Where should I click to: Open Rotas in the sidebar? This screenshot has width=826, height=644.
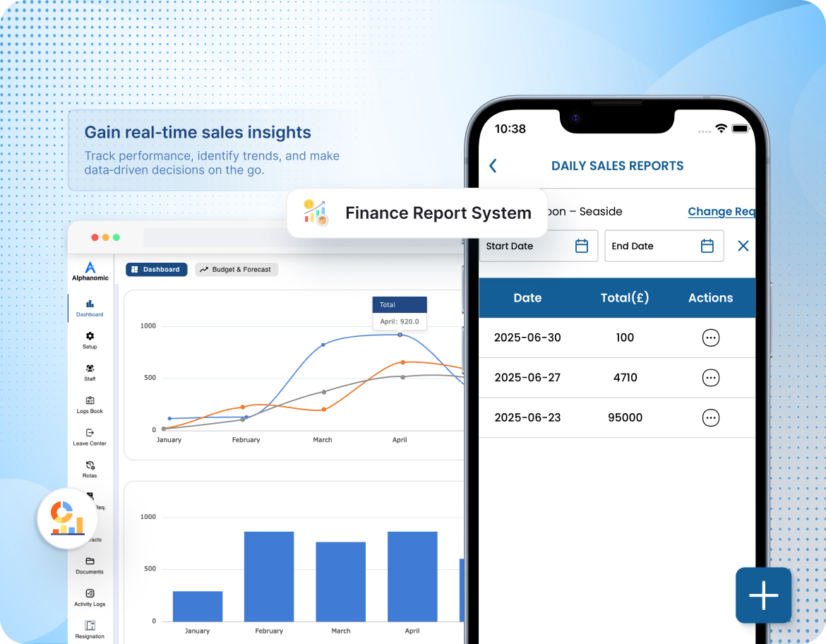pyautogui.click(x=90, y=469)
